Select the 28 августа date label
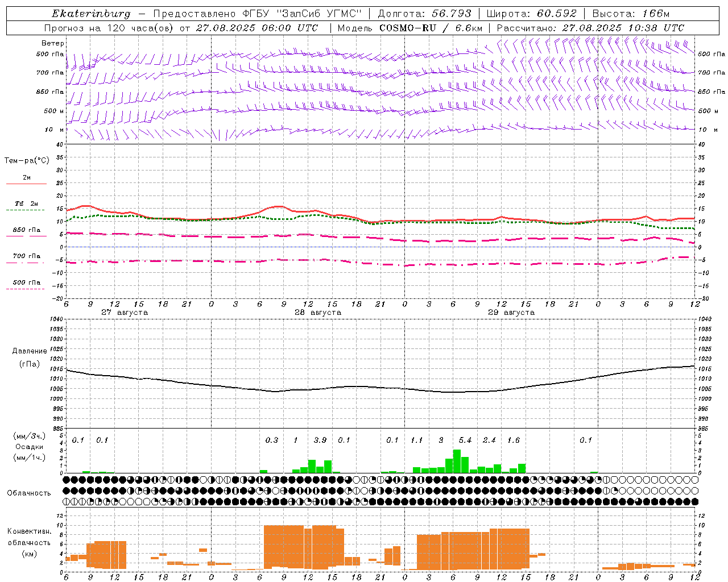Image resolution: width=728 pixels, height=582 pixels. (x=318, y=313)
